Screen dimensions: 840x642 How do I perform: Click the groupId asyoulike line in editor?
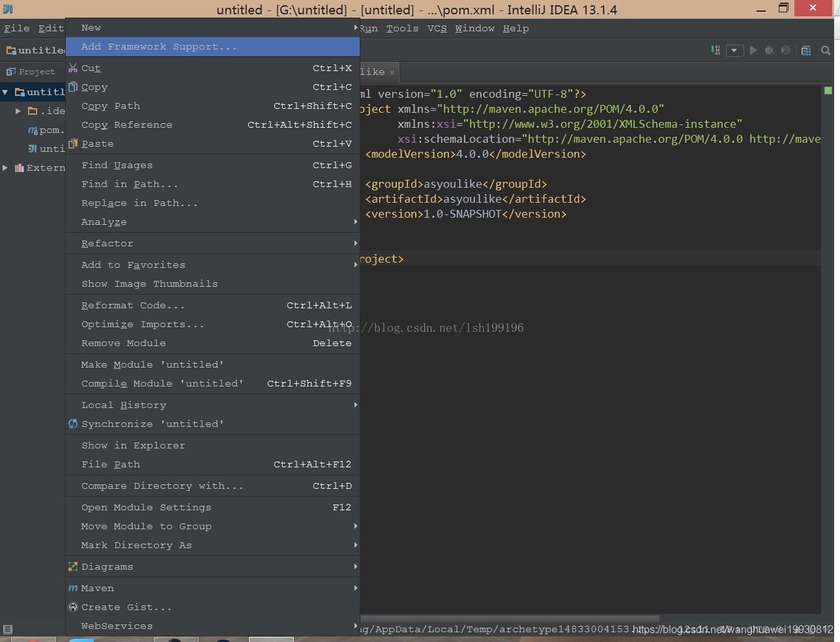[x=456, y=184]
